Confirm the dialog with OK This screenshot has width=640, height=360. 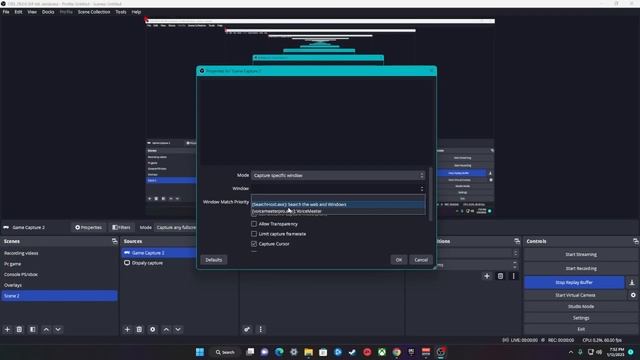[399, 260]
